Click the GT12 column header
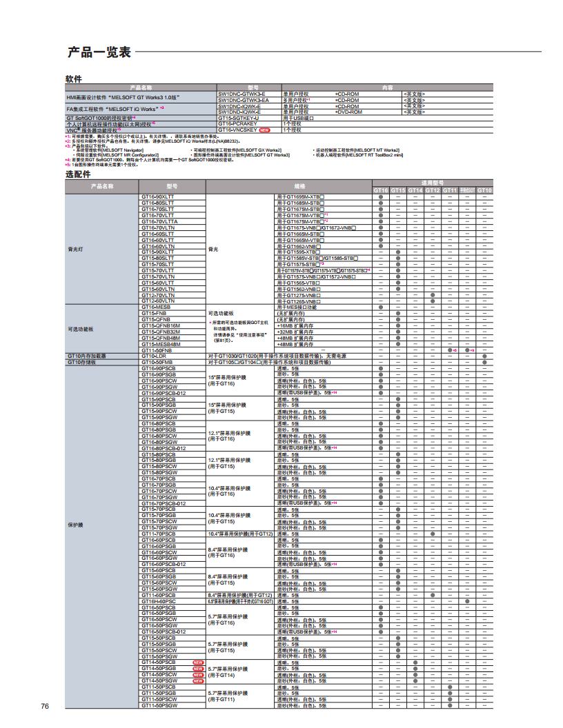This screenshot has height=728, width=563. pyautogui.click(x=433, y=190)
